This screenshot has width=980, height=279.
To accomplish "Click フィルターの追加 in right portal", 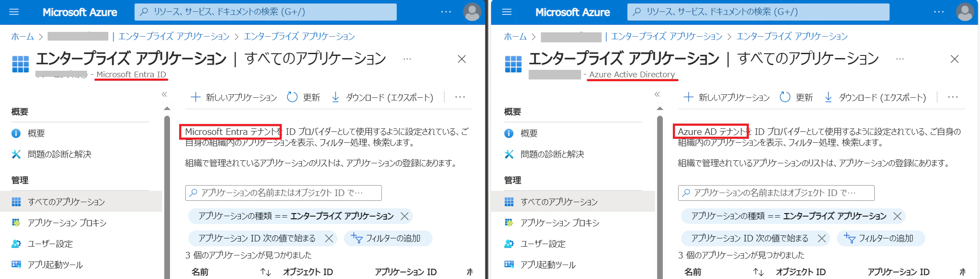I will (x=881, y=238).
